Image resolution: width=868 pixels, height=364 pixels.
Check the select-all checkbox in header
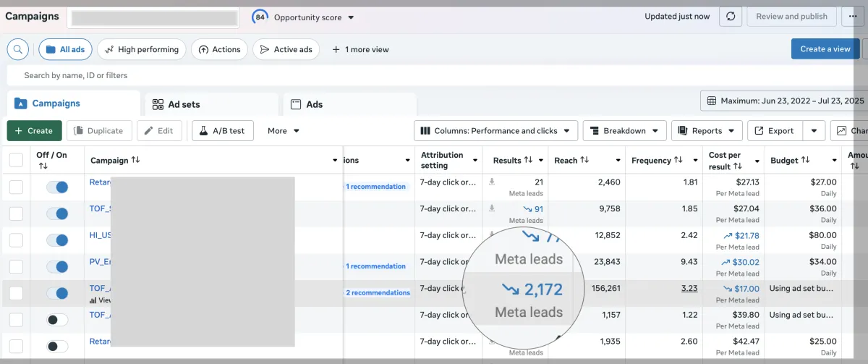[x=16, y=160]
